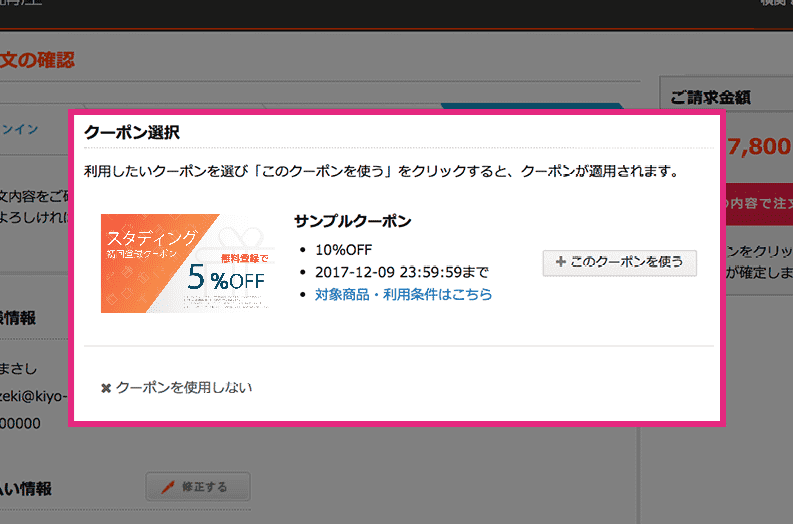Screen dimensions: 793x524
Task: Choose クーポンを使用しない text link
Action: 184,387
